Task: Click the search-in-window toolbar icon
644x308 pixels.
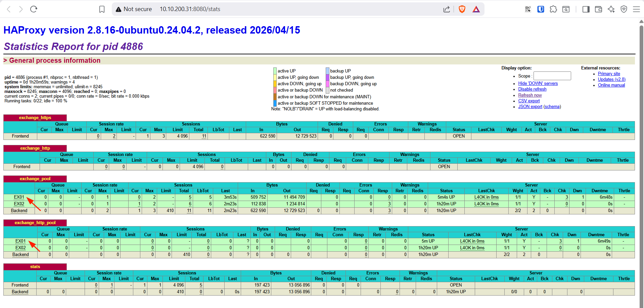Action: point(566,9)
